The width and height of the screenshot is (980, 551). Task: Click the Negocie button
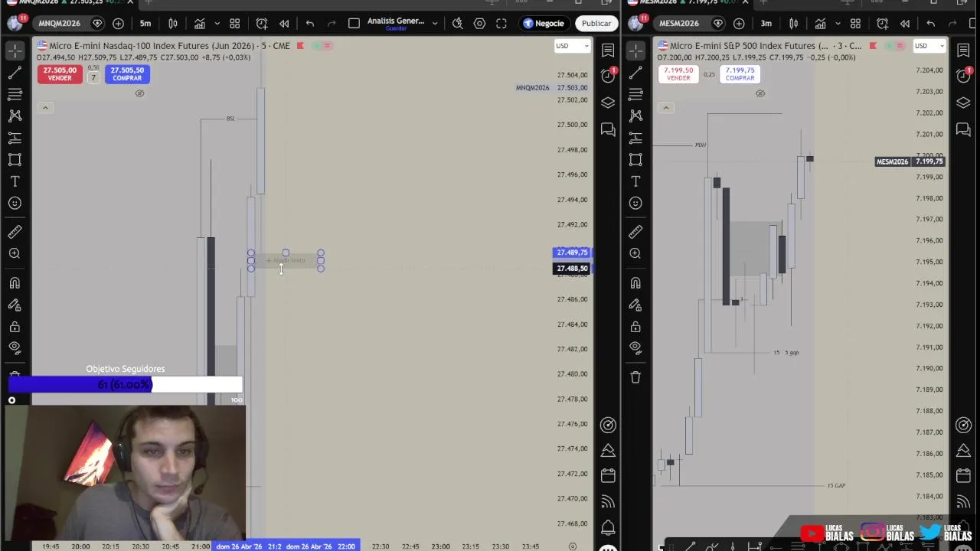coord(544,24)
